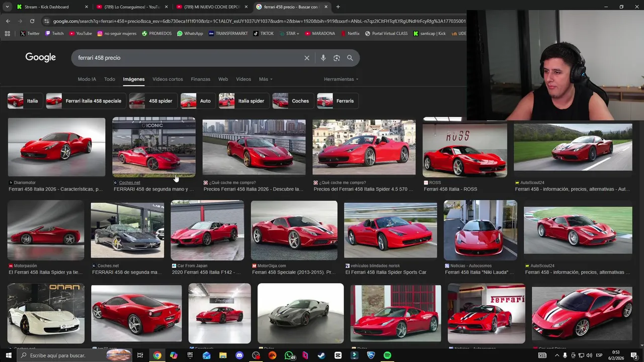
Task: Switch to the Modo IA search tab
Action: (87, 79)
